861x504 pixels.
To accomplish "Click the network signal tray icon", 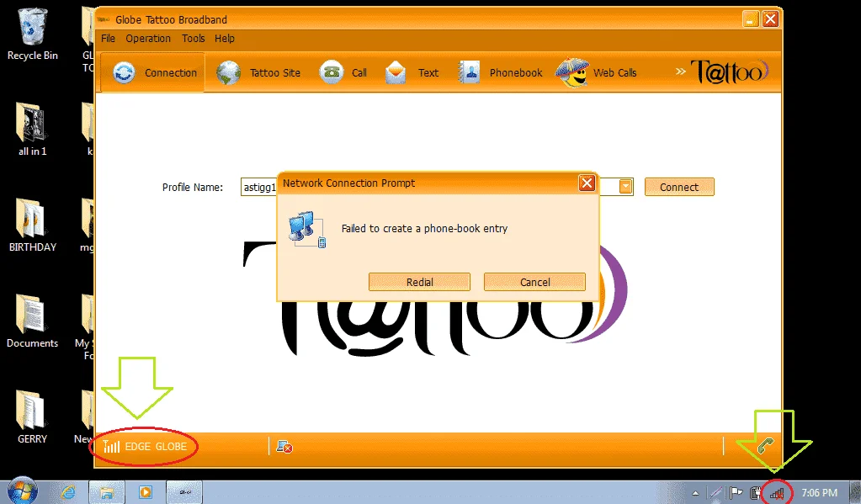I will (777, 494).
